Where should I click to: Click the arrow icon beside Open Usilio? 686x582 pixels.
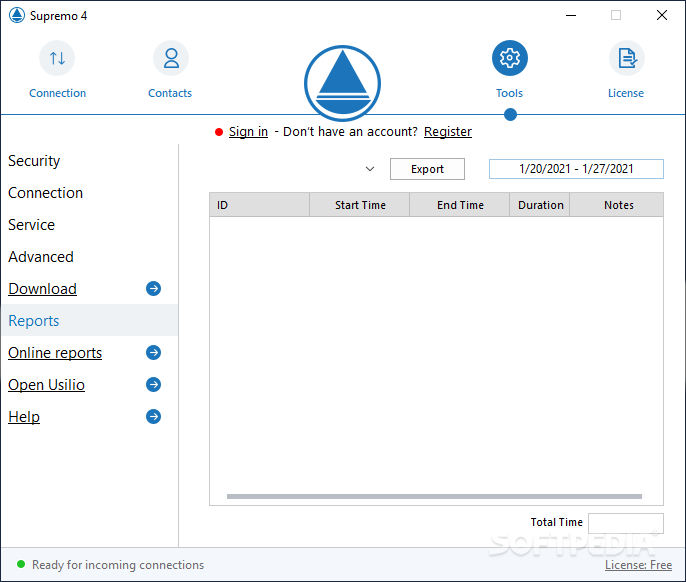pos(153,384)
